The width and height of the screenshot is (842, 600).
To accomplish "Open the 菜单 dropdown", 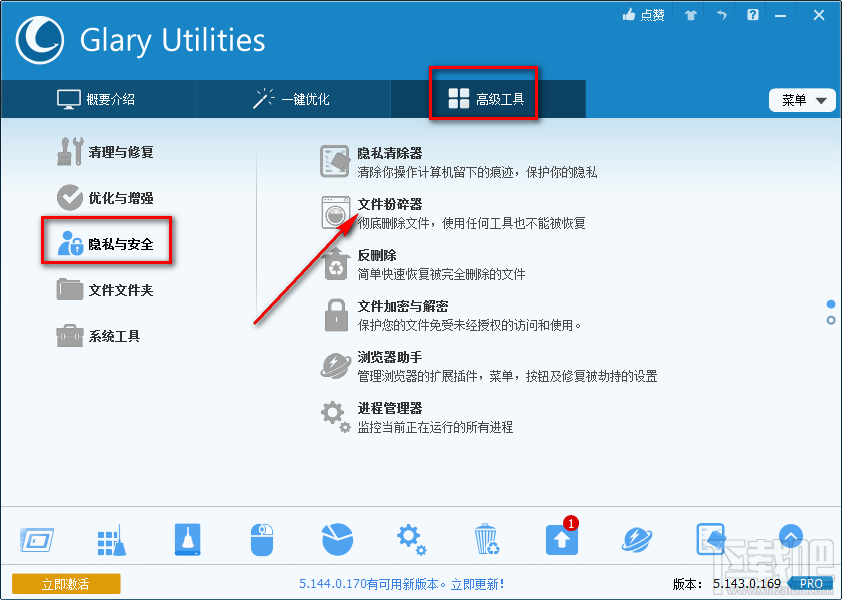I will coord(801,99).
